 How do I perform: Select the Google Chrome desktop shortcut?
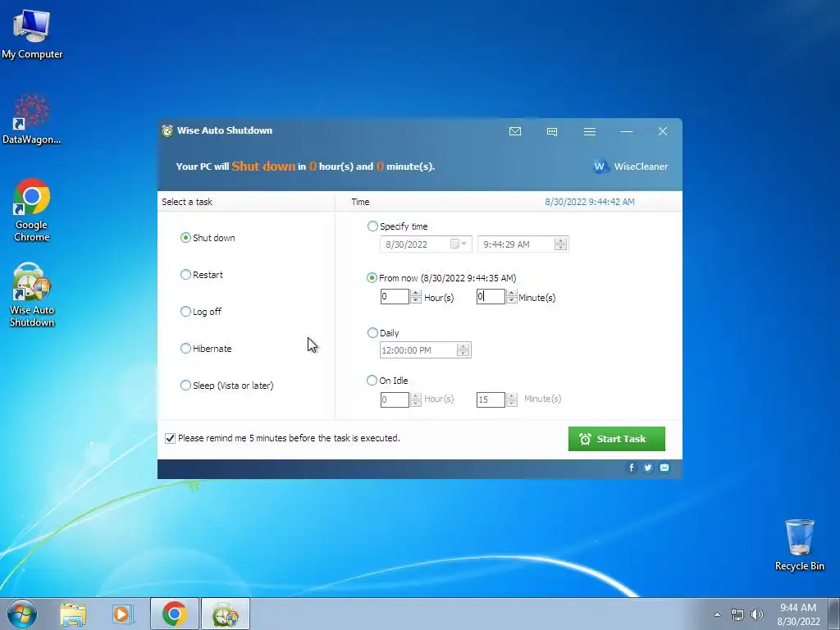pyautogui.click(x=32, y=210)
